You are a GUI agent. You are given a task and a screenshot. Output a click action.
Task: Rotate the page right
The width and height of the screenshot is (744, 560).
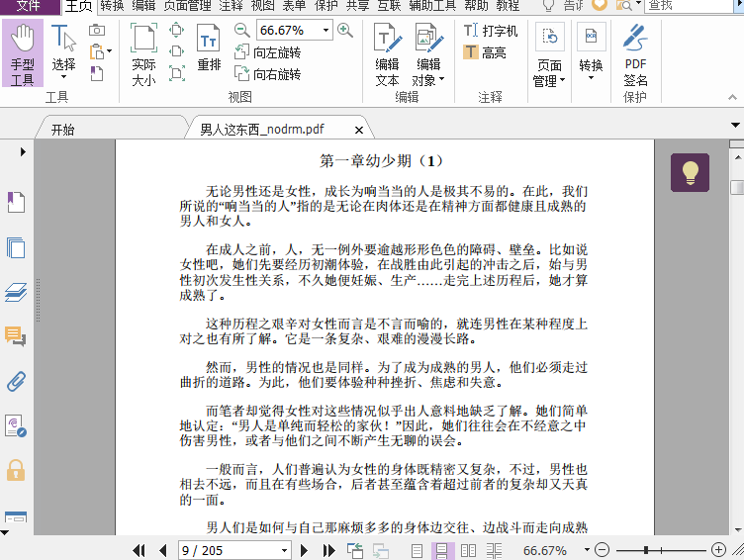tap(267, 74)
